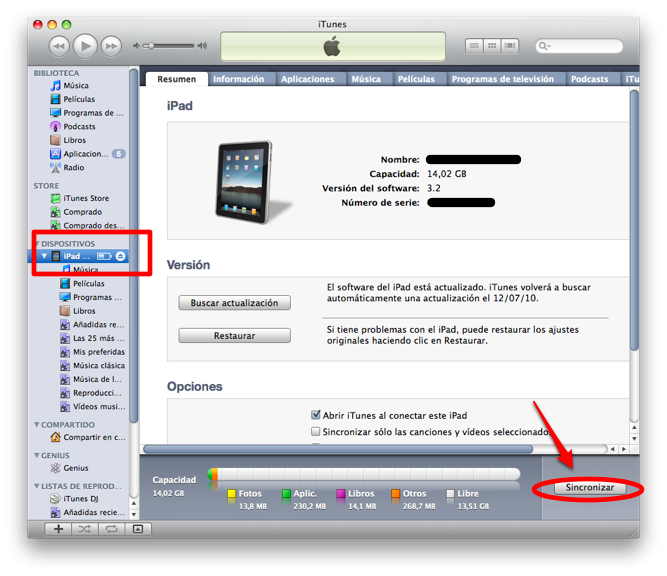The height and width of the screenshot is (576, 667).
Task: Click the Otros orange legend swatch
Action: [396, 493]
